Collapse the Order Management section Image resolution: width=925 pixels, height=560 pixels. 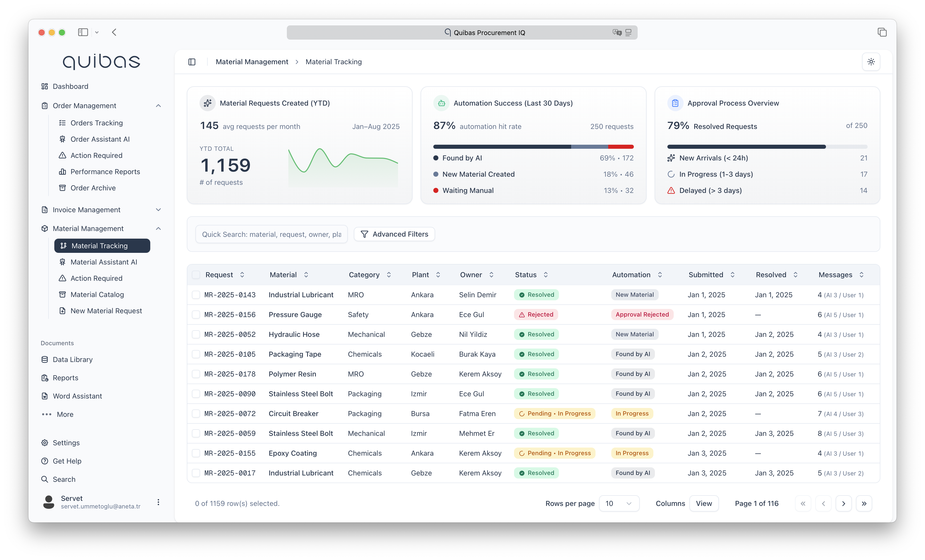coord(158,105)
